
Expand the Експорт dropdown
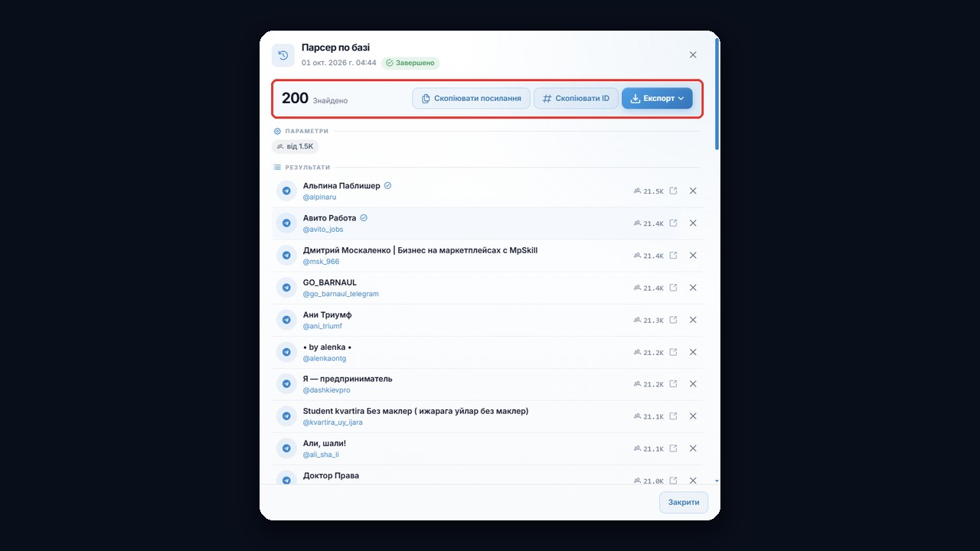(657, 99)
